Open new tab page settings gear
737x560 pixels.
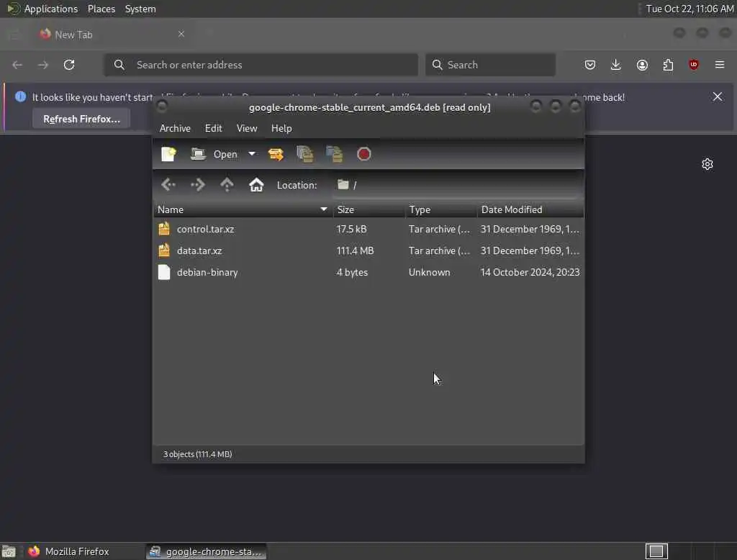[707, 164]
